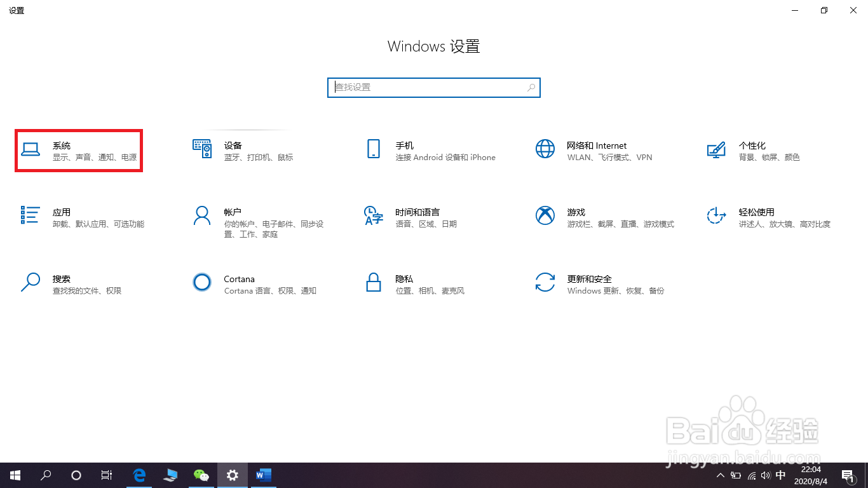This screenshot has height=488, width=868.
Task: Click the volume speaker tray icon
Action: (766, 475)
